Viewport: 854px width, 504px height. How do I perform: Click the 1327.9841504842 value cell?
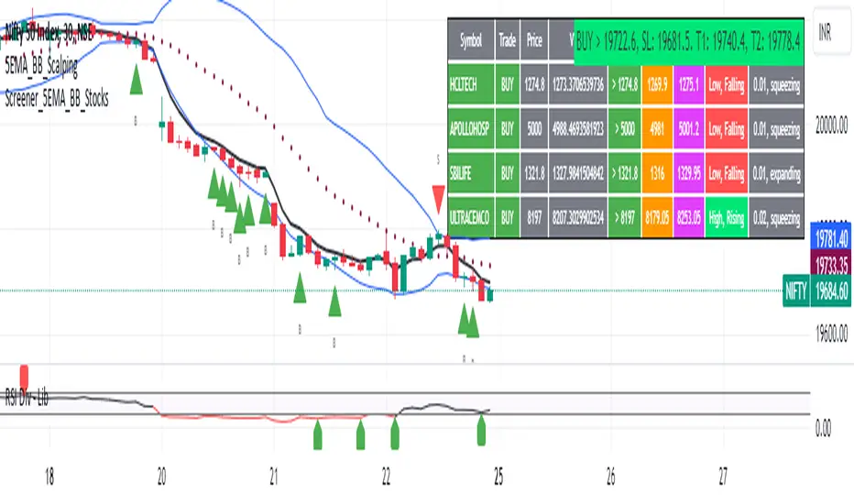click(578, 173)
